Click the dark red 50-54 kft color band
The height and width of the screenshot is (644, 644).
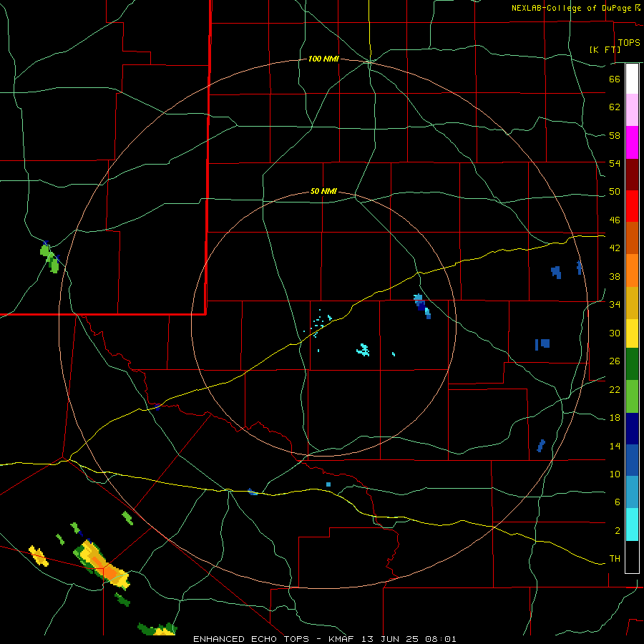(632, 175)
